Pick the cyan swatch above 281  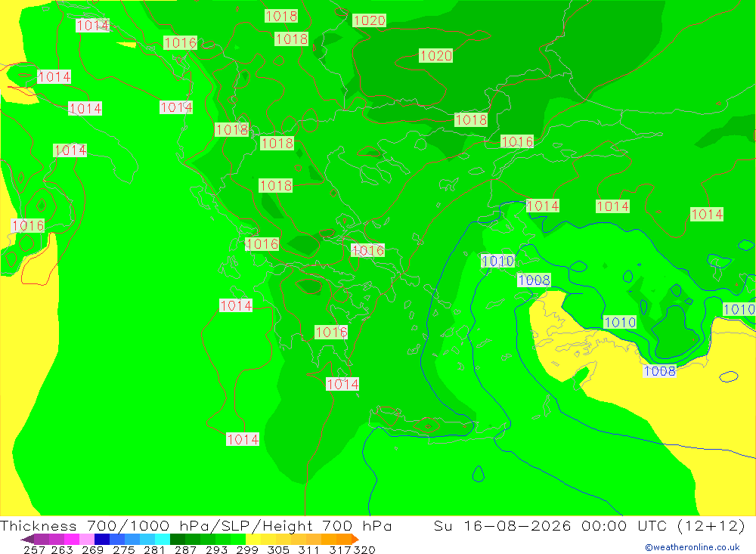point(163,539)
